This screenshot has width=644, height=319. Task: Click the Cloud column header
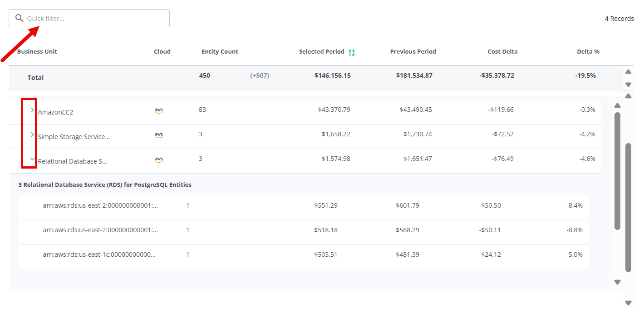coord(162,52)
